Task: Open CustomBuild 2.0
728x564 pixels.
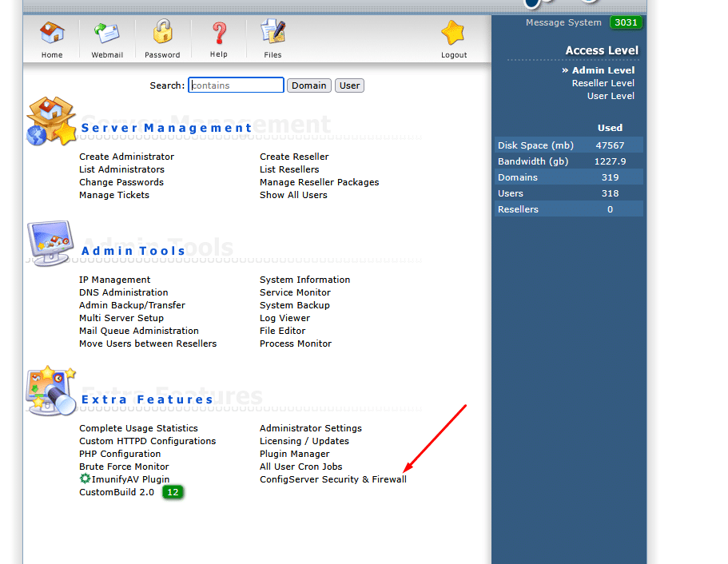Action: click(117, 492)
